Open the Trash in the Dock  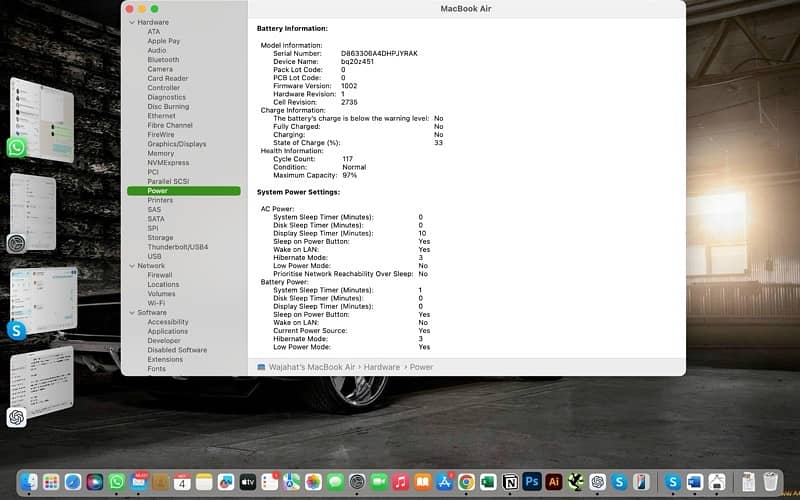(x=770, y=482)
